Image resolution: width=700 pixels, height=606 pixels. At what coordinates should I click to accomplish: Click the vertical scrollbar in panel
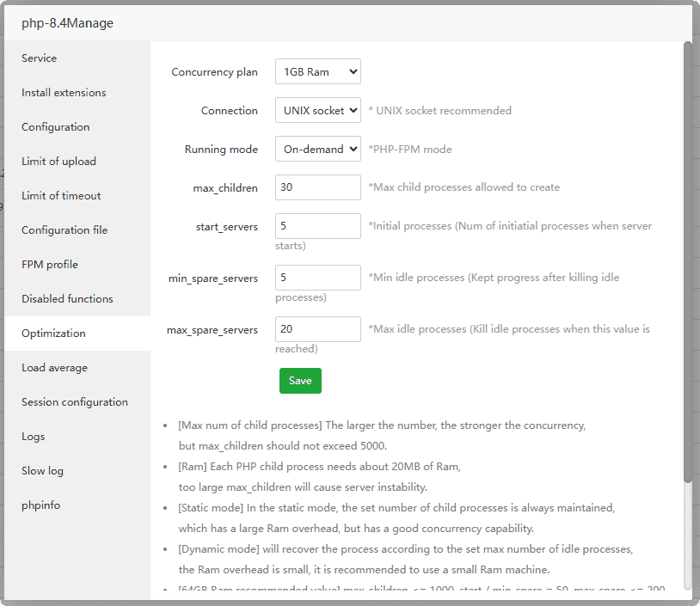coord(687,258)
